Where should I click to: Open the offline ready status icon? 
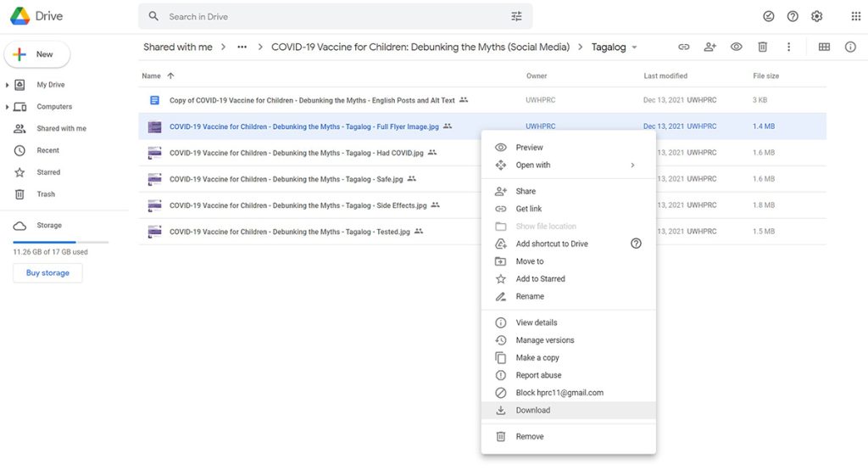click(768, 16)
